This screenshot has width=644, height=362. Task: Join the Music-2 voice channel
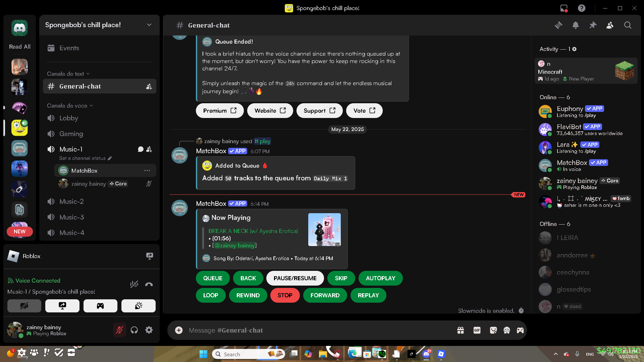click(99, 201)
